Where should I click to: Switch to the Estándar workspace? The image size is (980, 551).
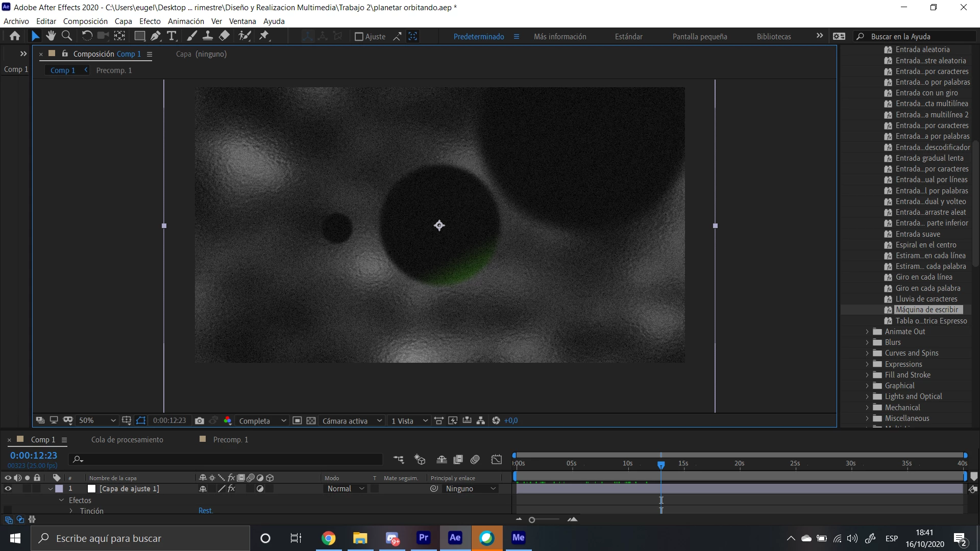coord(628,37)
